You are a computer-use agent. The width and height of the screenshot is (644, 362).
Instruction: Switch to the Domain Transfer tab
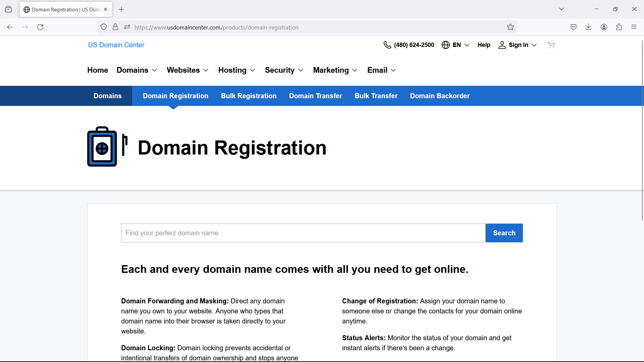pos(316,96)
